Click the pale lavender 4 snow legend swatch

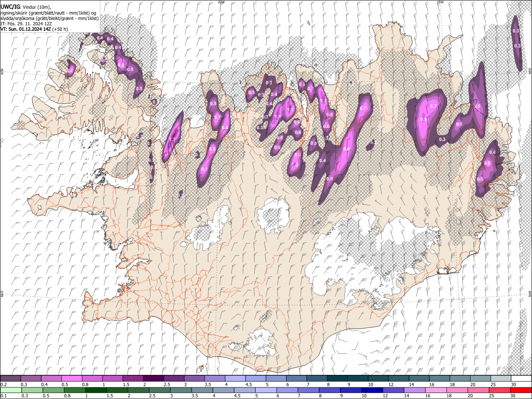[x=235, y=379]
